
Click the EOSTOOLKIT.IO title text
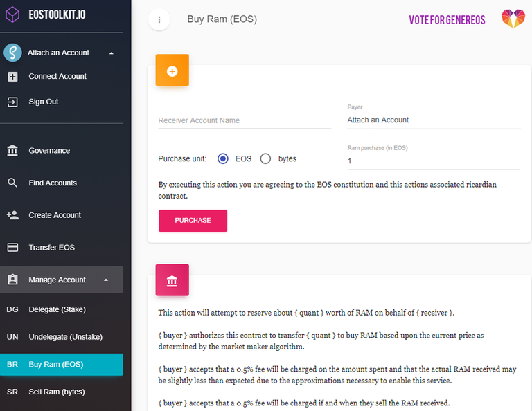57,15
